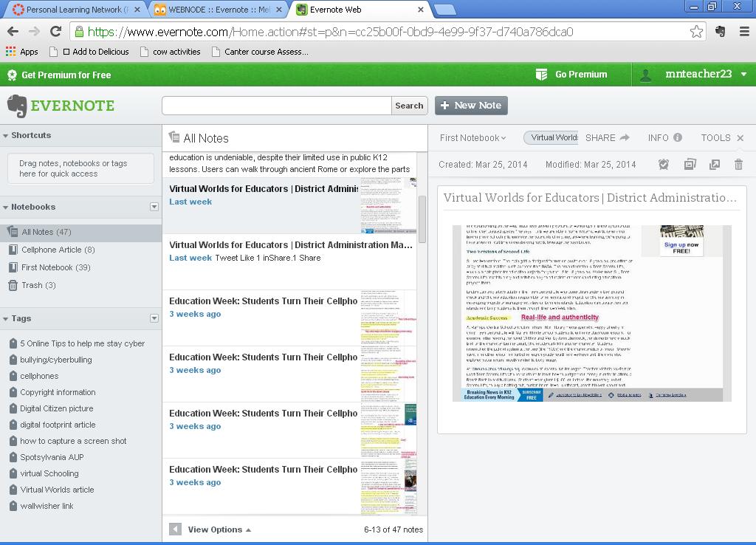The height and width of the screenshot is (545, 756).
Task: Open the Notebooks options dropdown arrow
Action: click(154, 207)
